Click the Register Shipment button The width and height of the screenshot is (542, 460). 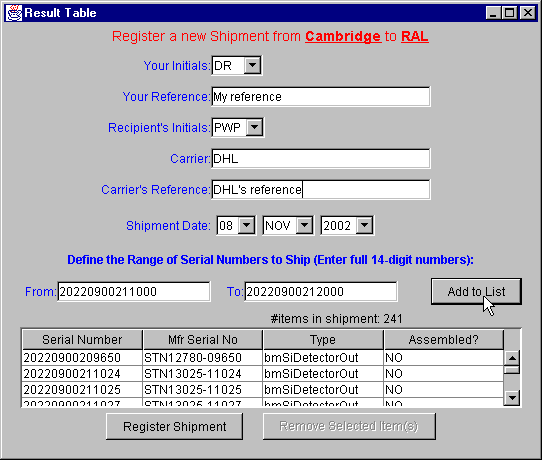(175, 426)
